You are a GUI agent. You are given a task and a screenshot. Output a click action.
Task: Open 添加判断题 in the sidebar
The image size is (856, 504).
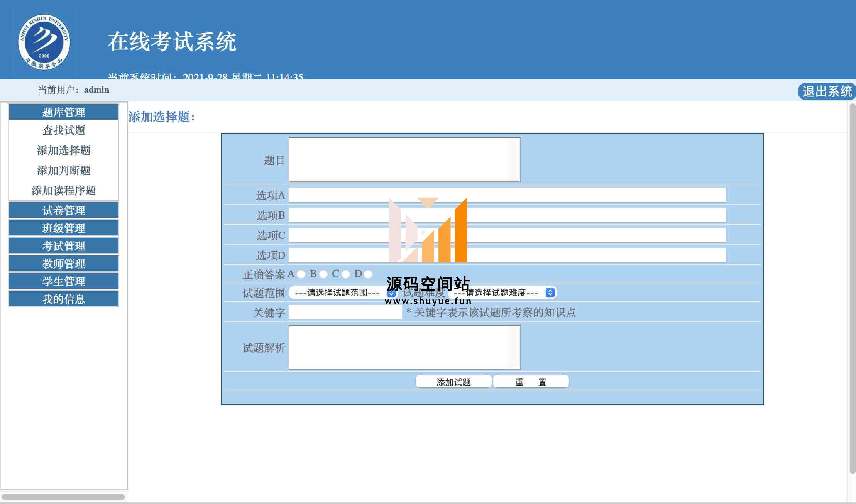[64, 170]
